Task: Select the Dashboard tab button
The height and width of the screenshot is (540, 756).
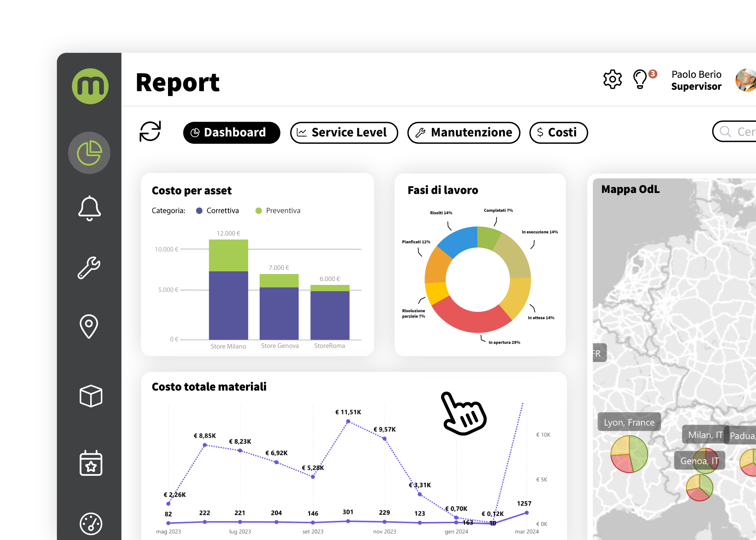Action: pos(231,133)
